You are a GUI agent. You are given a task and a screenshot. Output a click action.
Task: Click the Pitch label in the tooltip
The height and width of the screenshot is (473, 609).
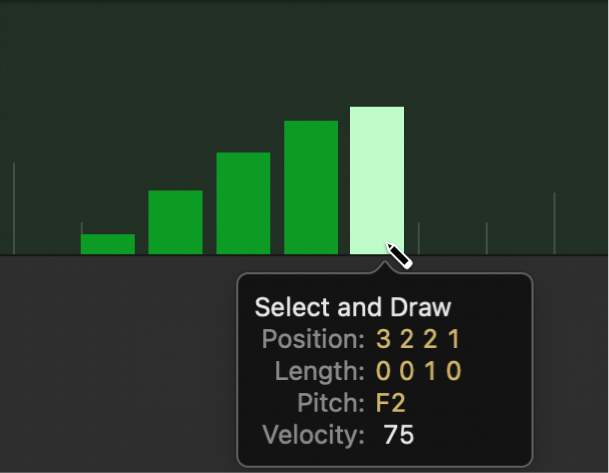[x=330, y=403]
